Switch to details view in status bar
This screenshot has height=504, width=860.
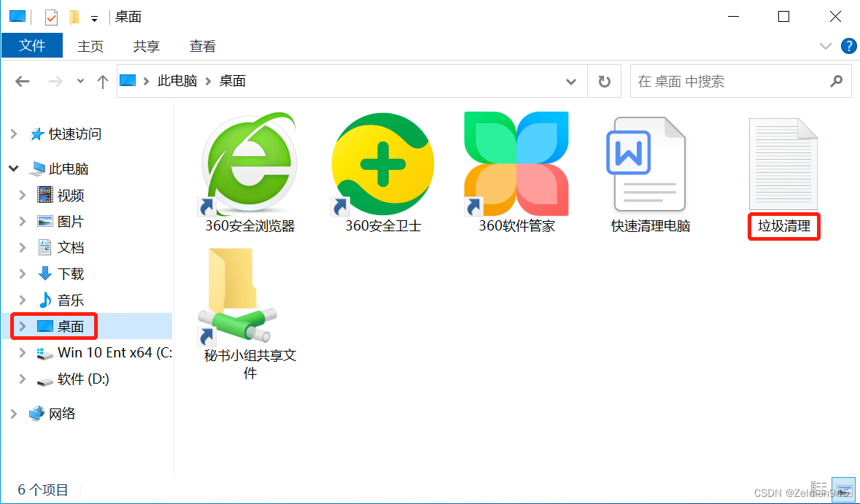coord(818,488)
